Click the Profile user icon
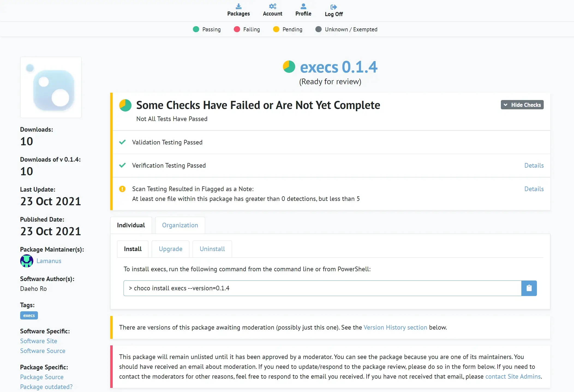Screen dimensions: 574x392 [303, 6]
